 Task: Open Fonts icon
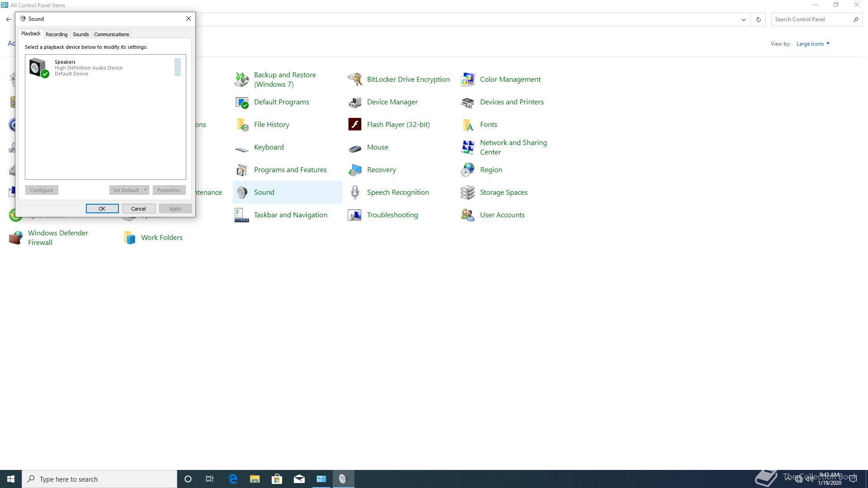pyautogui.click(x=468, y=125)
